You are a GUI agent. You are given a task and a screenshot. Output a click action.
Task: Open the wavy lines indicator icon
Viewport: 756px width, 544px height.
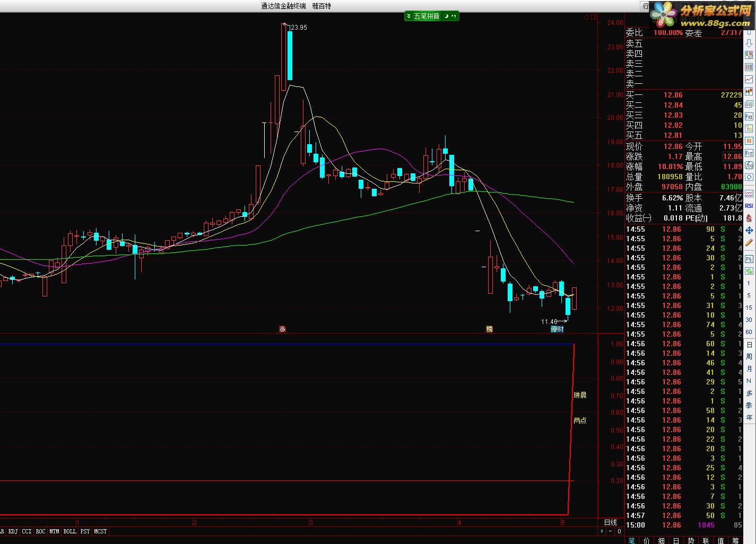pos(749,193)
